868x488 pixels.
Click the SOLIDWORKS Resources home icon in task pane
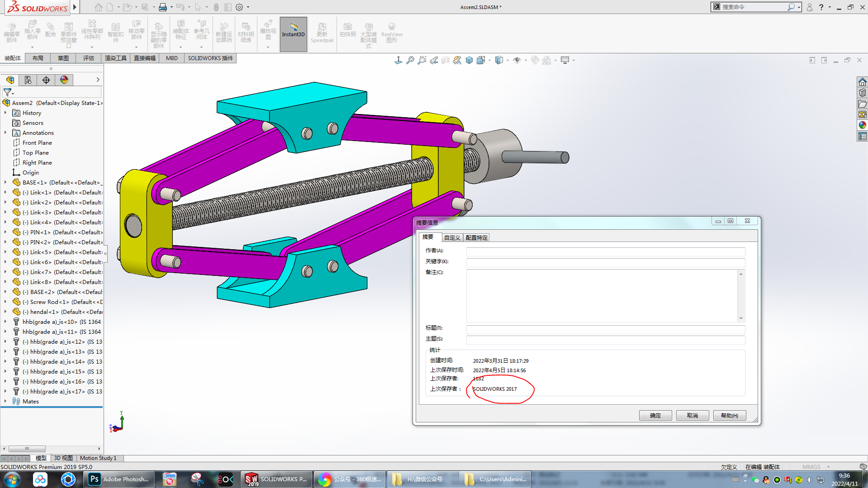(862, 82)
